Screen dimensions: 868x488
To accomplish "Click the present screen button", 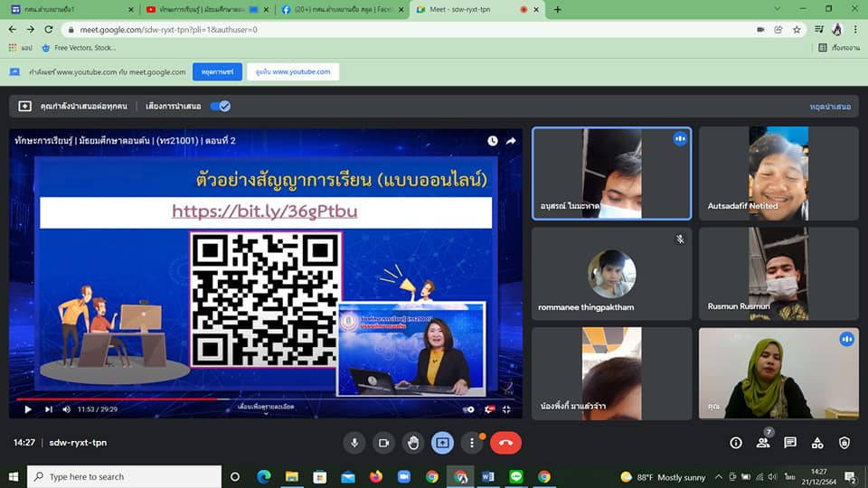I will click(442, 443).
